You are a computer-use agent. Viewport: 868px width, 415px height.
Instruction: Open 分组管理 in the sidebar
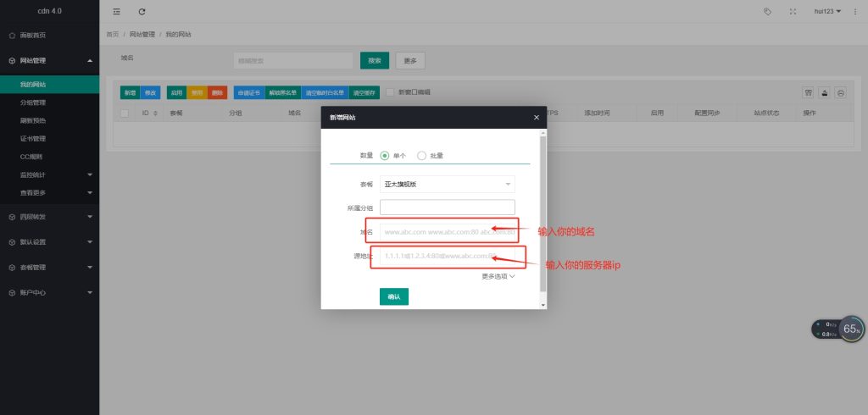(32, 102)
